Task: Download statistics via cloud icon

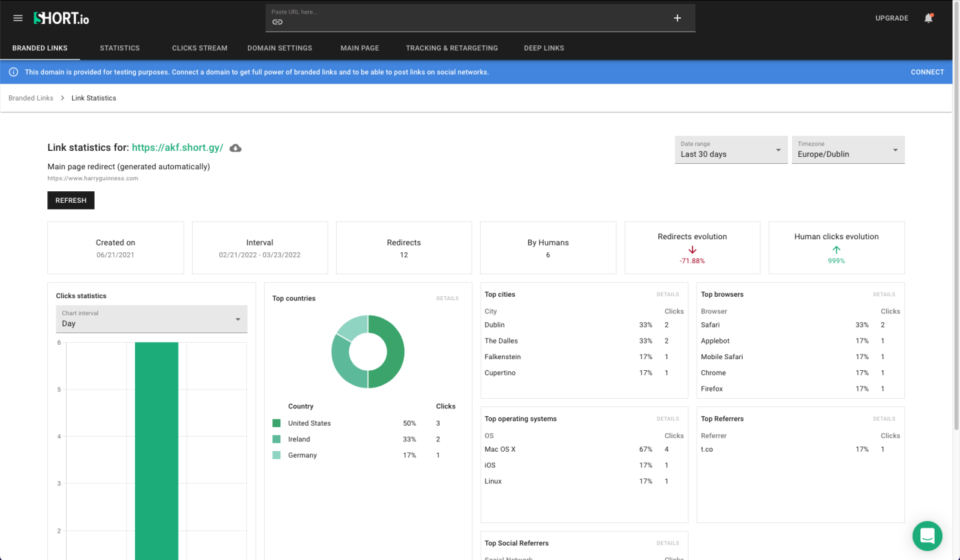Action: point(235,148)
